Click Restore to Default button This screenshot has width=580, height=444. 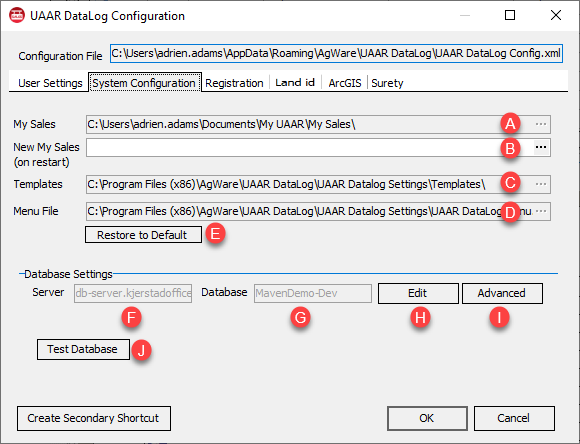(144, 235)
